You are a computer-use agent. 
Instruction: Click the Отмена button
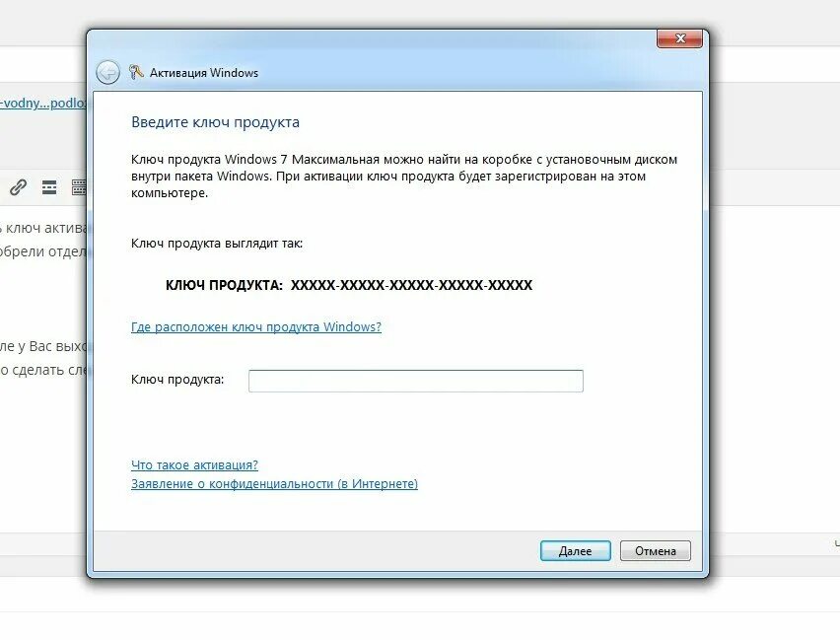coord(656,551)
